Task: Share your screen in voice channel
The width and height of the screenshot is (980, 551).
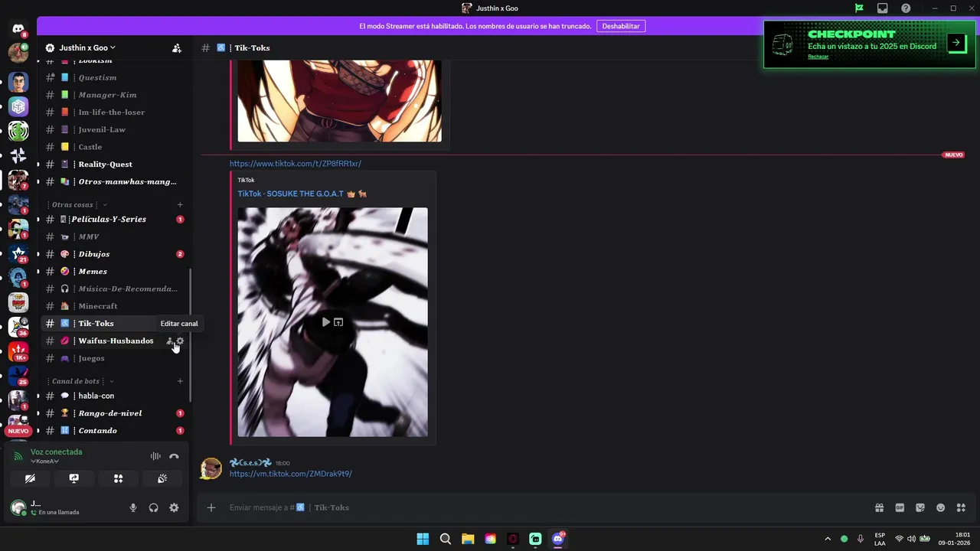Action: tap(73, 478)
